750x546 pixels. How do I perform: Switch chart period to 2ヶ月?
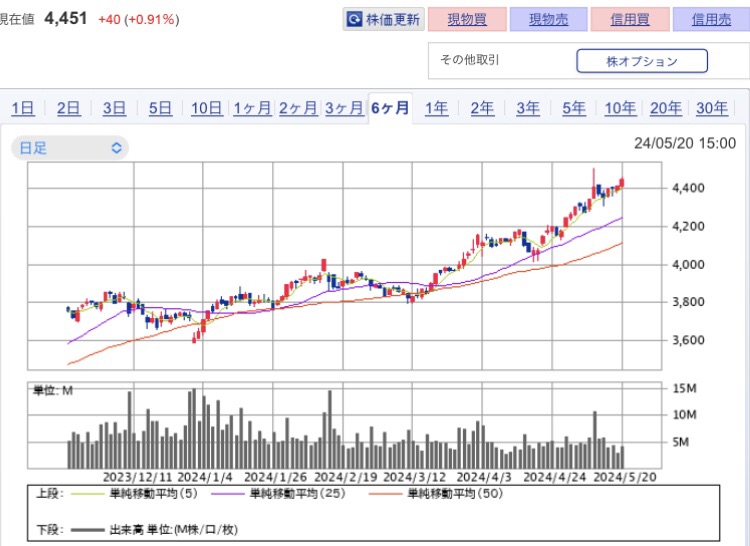click(x=298, y=108)
